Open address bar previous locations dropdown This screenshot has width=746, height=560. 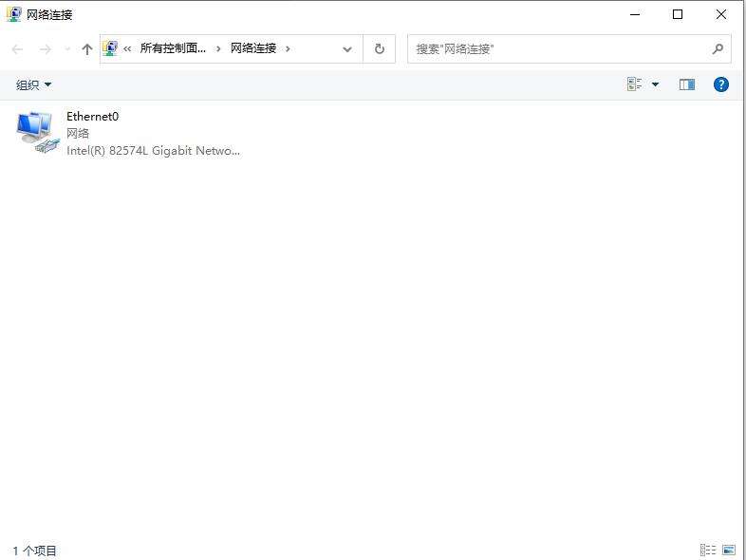tap(347, 49)
